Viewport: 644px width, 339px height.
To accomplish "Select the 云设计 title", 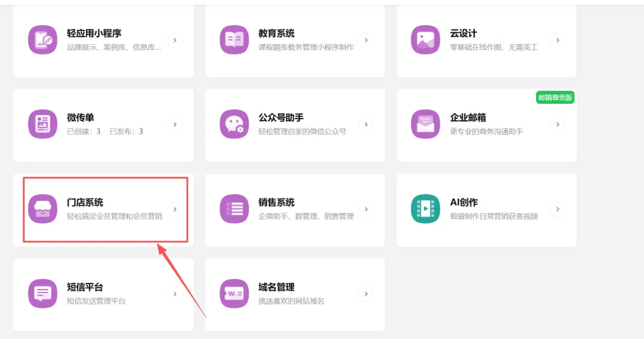I will (463, 33).
